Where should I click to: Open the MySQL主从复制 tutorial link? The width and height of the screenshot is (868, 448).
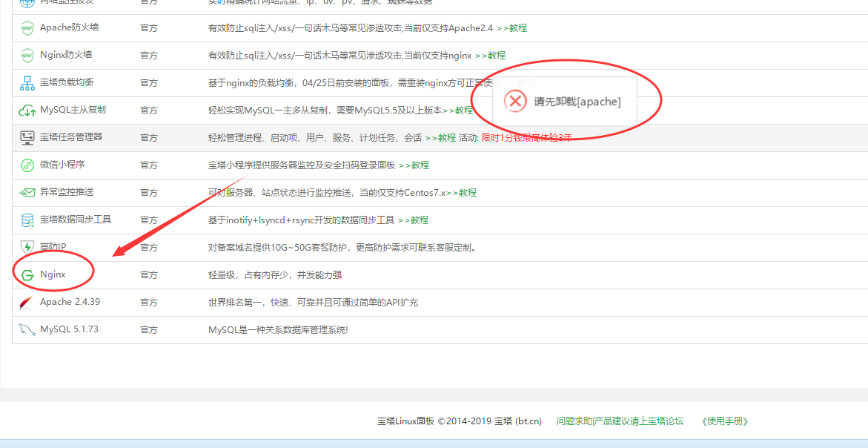[457, 111]
